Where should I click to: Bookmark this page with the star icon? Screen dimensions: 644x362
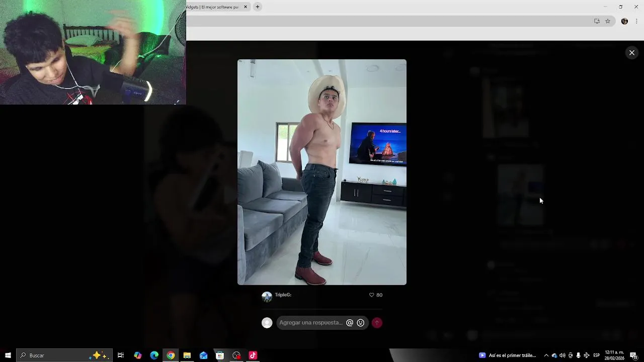[608, 21]
